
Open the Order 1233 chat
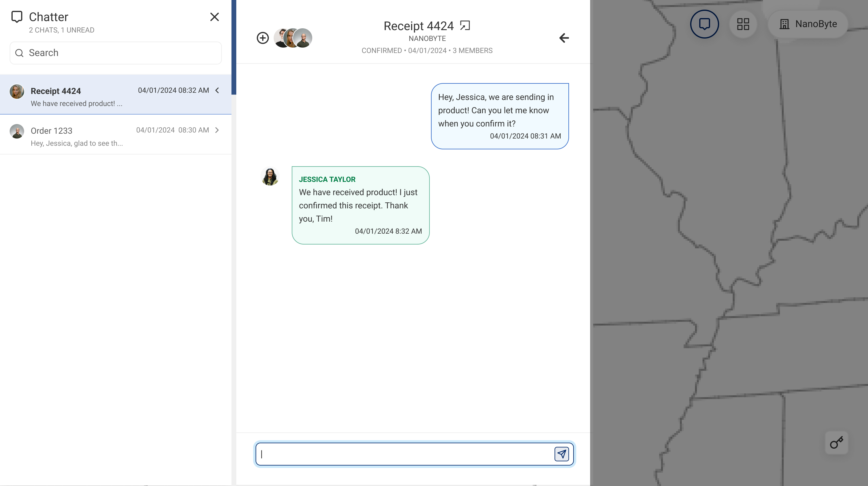115,134
